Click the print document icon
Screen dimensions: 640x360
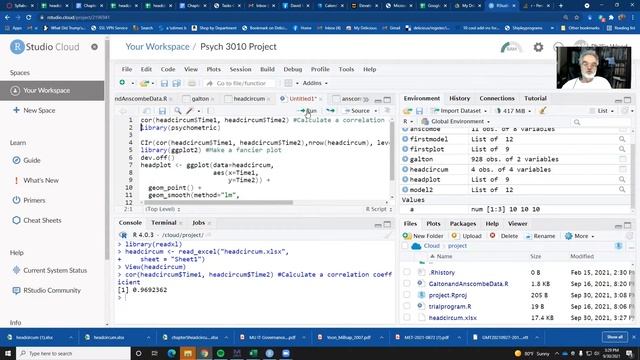[191, 83]
